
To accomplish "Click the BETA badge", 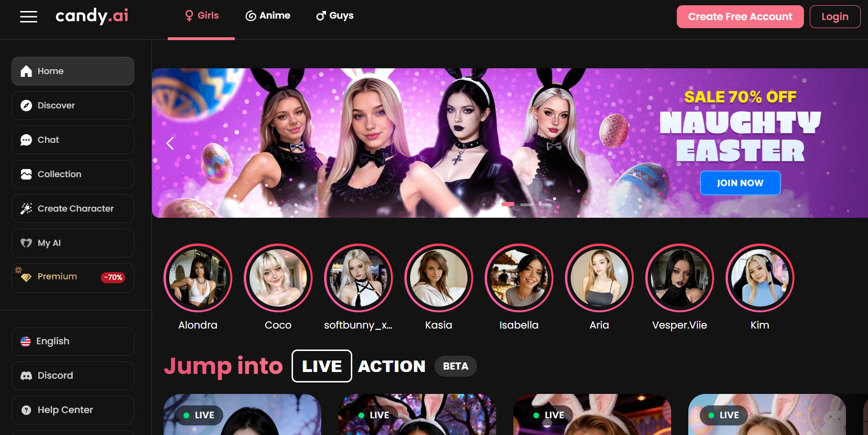I will tap(456, 366).
